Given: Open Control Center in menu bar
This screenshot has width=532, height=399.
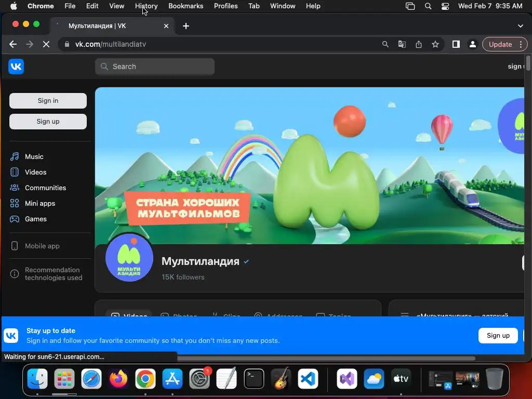Looking at the screenshot, I should point(445,6).
